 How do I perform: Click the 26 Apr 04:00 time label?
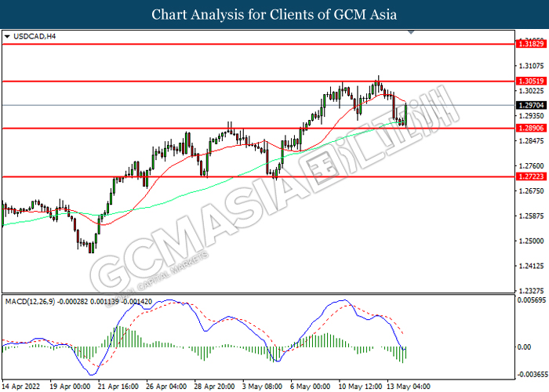coord(166,387)
